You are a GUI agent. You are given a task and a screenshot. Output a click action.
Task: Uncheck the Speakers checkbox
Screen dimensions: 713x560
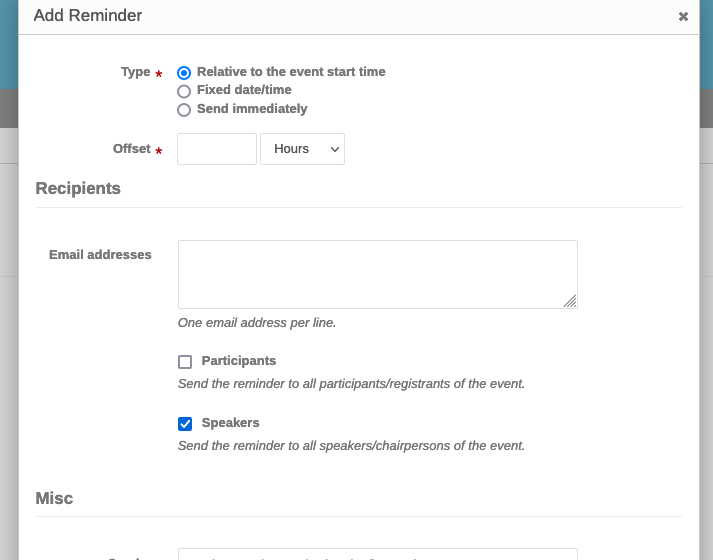[185, 424]
